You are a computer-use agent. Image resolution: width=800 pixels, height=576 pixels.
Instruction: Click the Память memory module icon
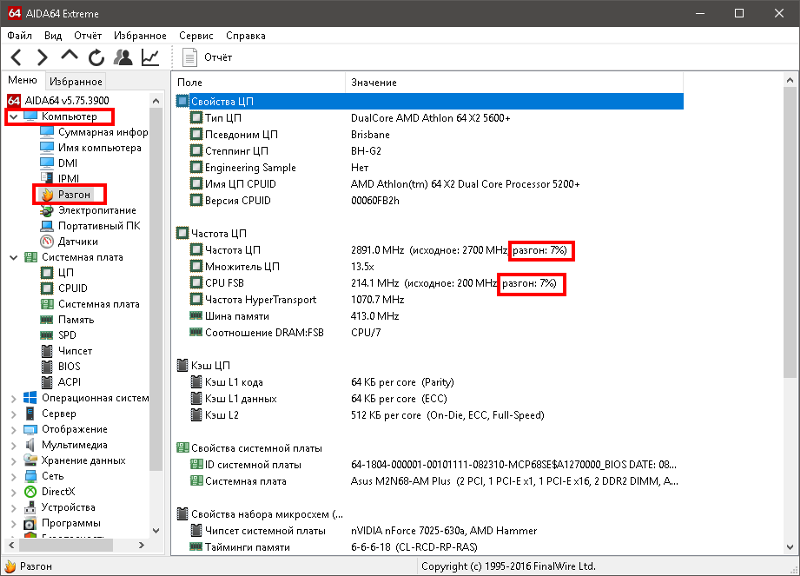[47, 320]
